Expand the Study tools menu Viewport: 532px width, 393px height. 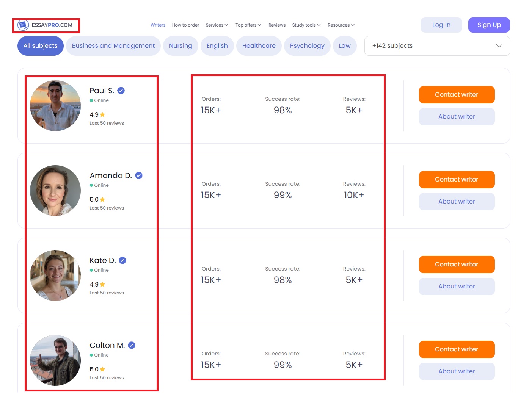[x=306, y=25]
